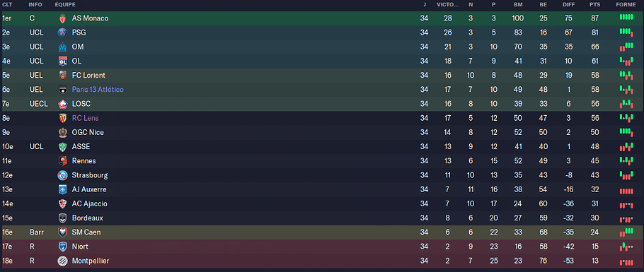Click the LOSC club crest
The height and width of the screenshot is (272, 644).
pyautogui.click(x=62, y=104)
